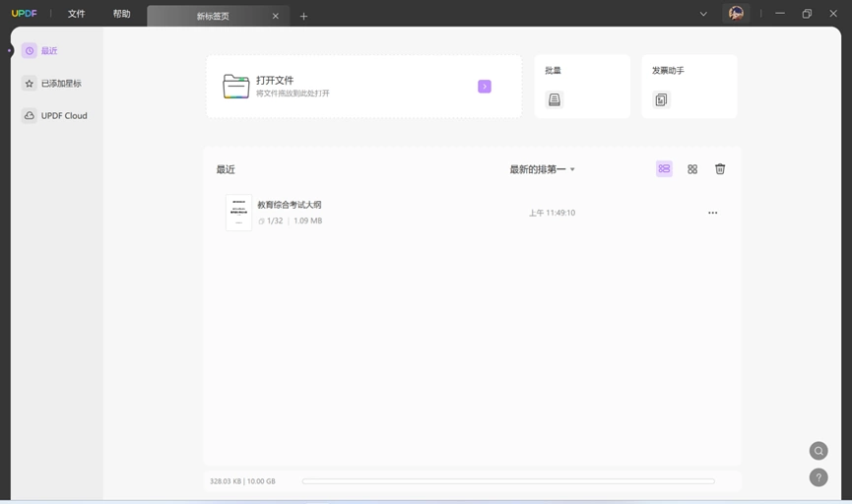Open the help question mark icon
852x504 pixels.
(x=819, y=477)
